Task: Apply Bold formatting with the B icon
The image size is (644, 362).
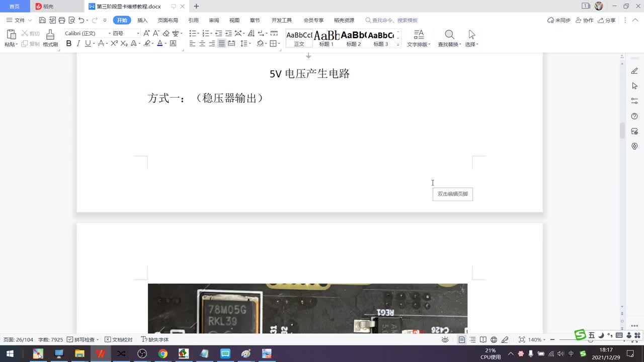Action: pos(68,44)
